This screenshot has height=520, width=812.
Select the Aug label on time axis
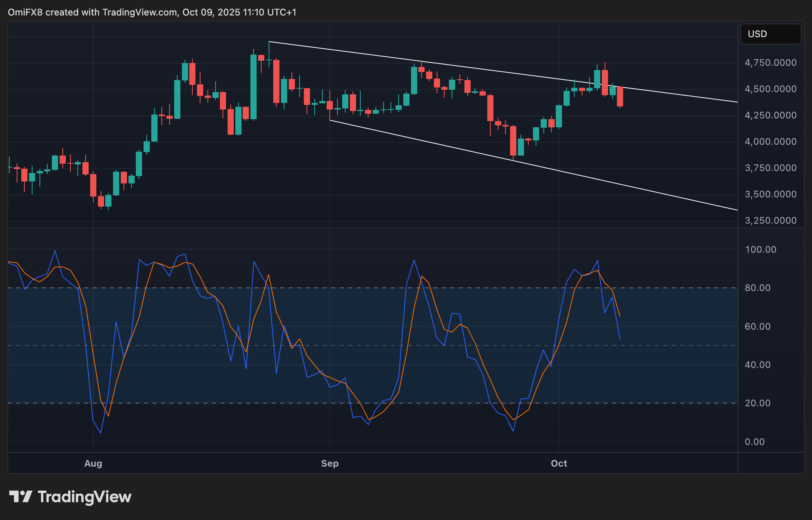click(x=93, y=464)
